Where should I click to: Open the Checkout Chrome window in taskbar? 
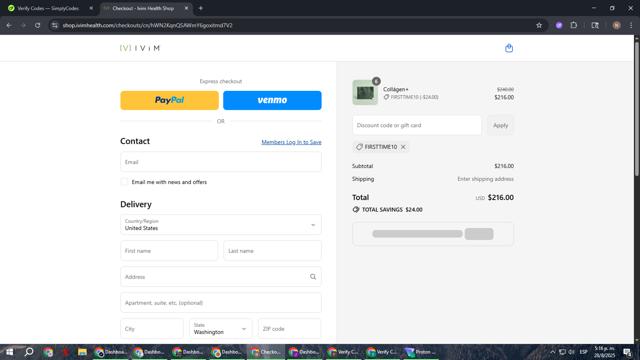[x=266, y=352]
